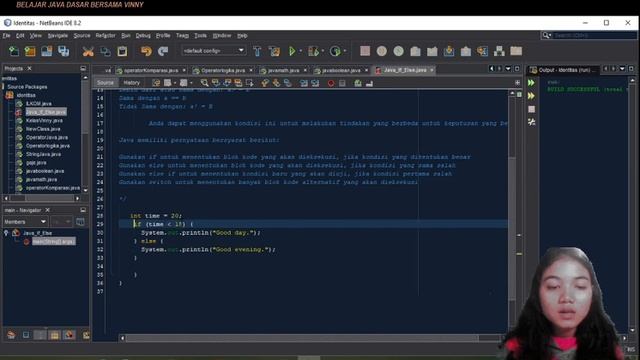Toggle the first filter button at Navigator bottom
640x360 pixels.
point(11,335)
